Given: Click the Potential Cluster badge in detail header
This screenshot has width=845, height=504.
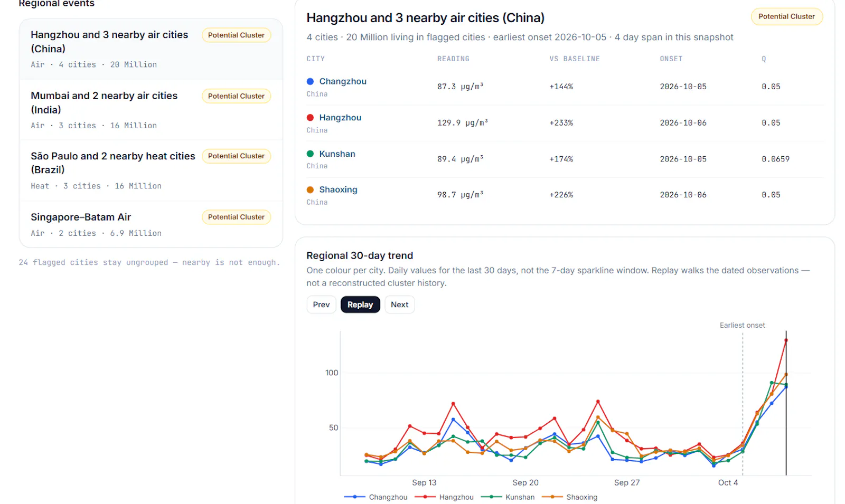Looking at the screenshot, I should (x=786, y=16).
